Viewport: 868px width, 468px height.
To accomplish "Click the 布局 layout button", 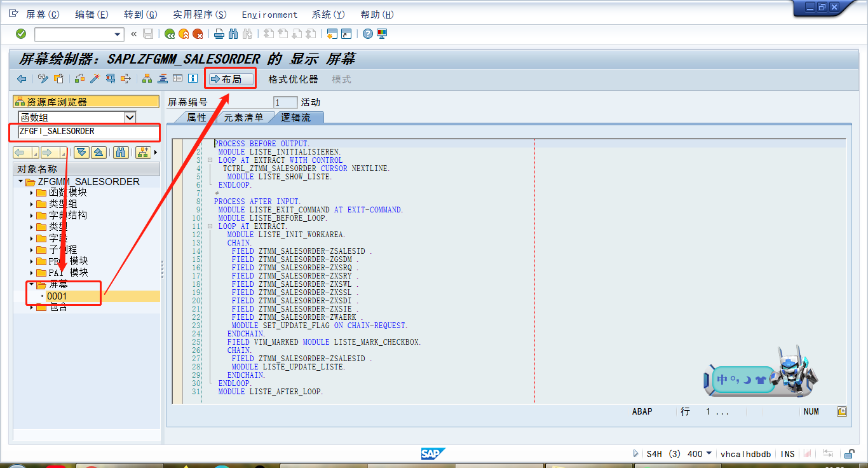I will 231,79.
